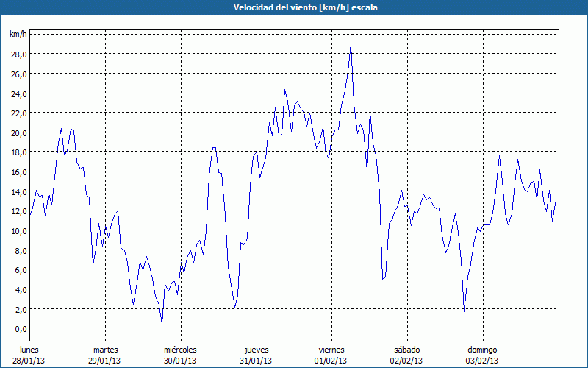
Task: Select the 'lunes' day label
Action: 29,350
